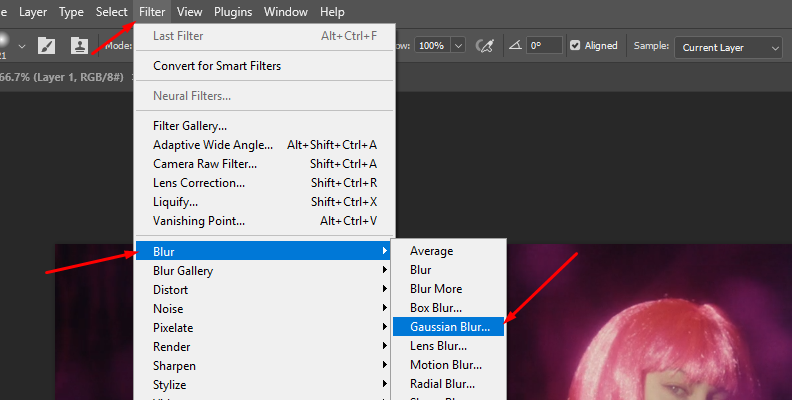Viewport: 792px width, 400px height.
Task: Expand the flow percentage dropdown arrow
Action: click(x=458, y=45)
